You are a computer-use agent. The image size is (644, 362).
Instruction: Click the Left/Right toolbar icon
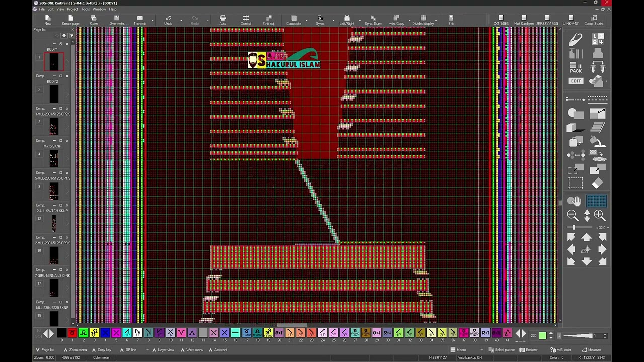tap(347, 20)
